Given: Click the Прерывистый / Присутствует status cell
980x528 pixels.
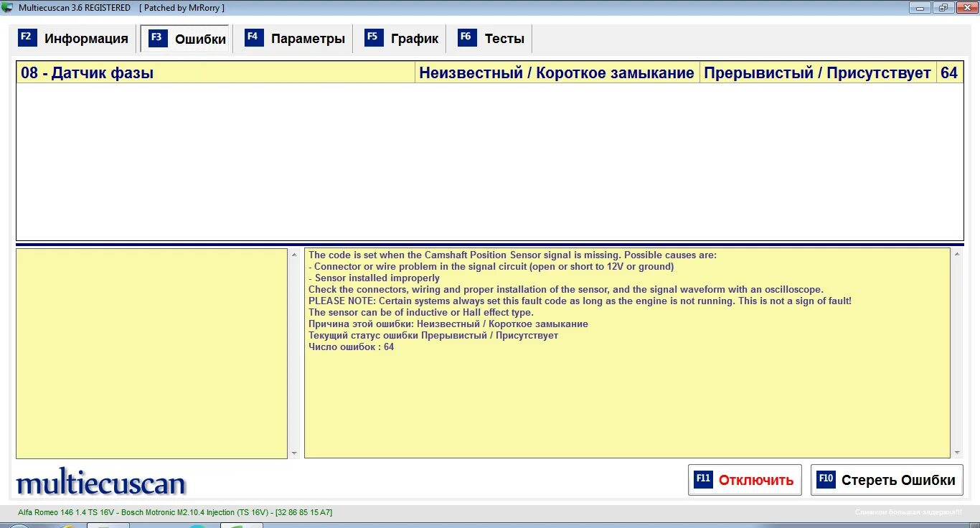Looking at the screenshot, I should (818, 72).
